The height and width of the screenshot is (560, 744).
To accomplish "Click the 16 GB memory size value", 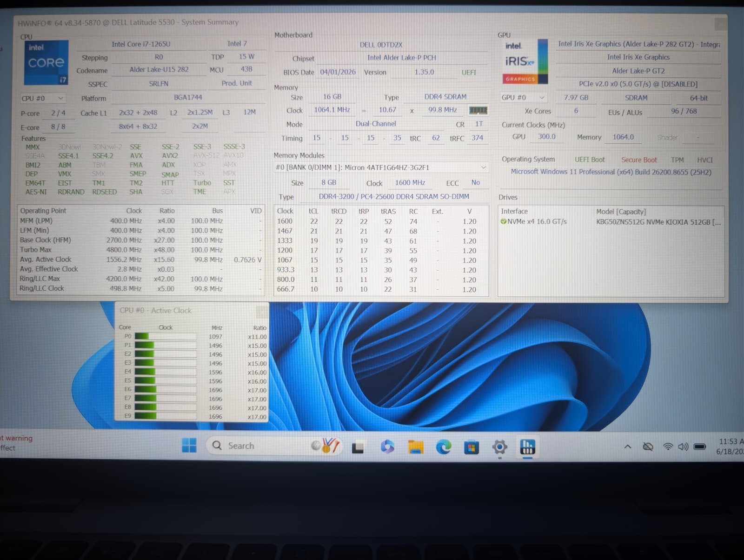I will click(x=332, y=97).
